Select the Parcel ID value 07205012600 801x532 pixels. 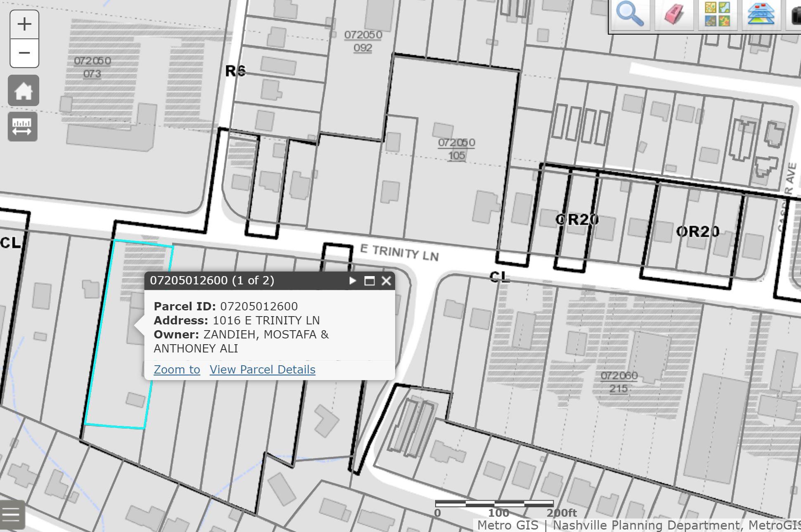tap(259, 306)
